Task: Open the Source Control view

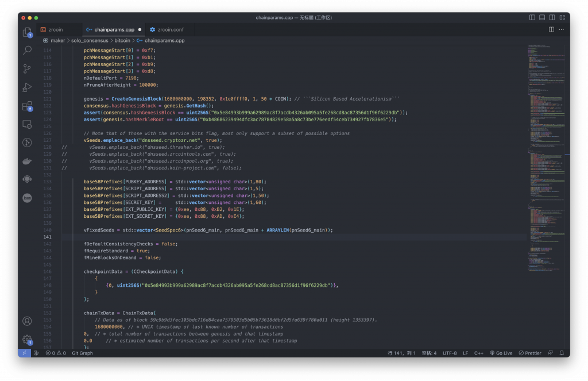Action: click(x=27, y=68)
